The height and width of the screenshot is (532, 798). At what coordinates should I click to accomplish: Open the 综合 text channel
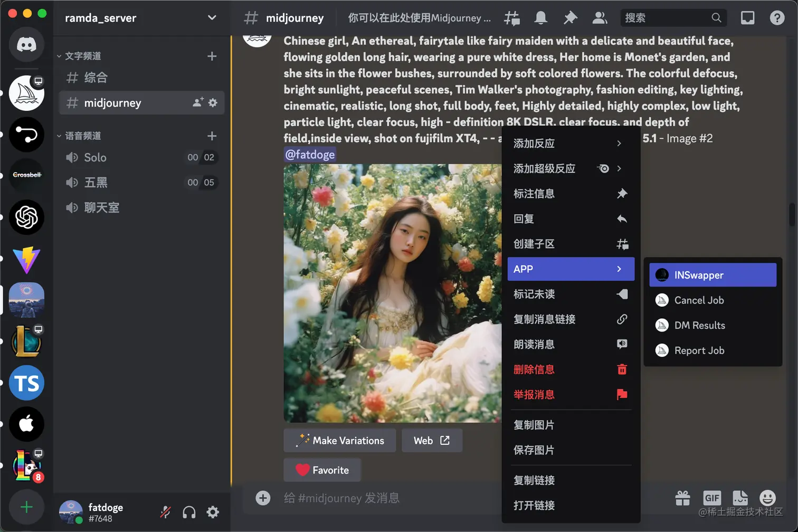142,78
